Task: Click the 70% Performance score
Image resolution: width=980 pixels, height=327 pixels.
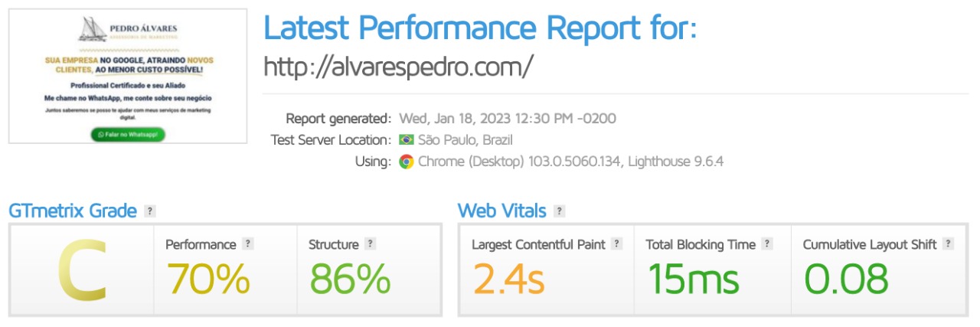Action: (x=207, y=279)
